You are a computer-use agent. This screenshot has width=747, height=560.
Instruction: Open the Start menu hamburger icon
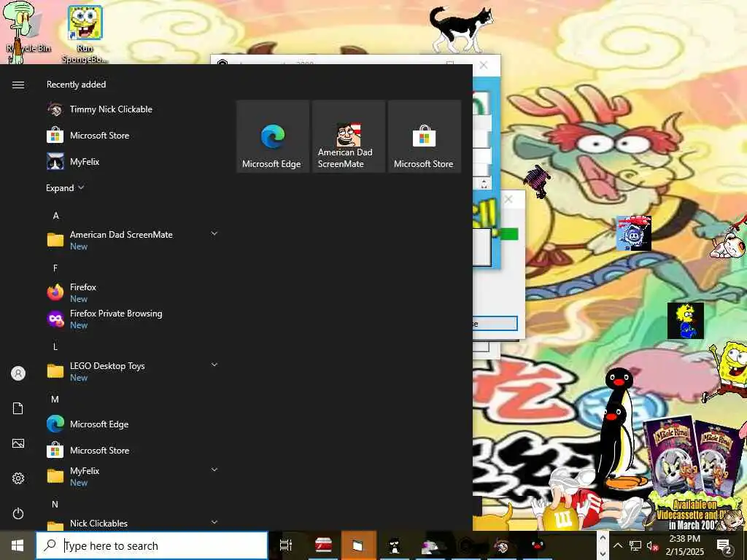click(18, 85)
